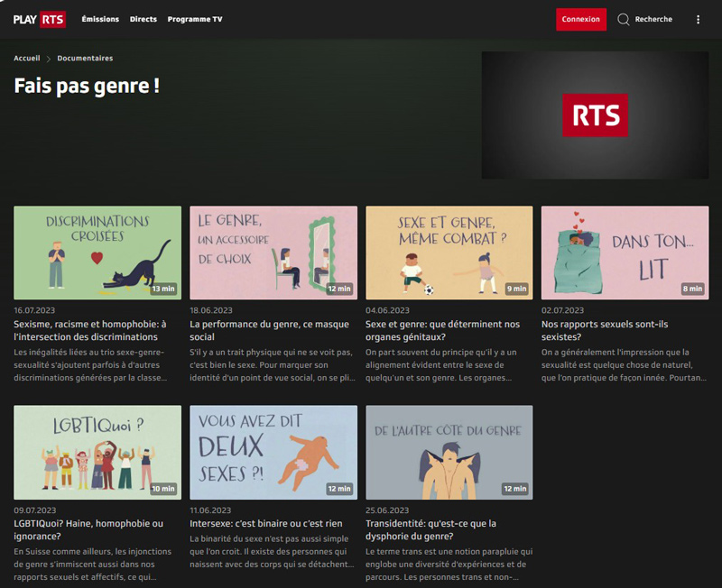Play the "Sexe et genre, même combat" thumbnail
Screen dimensions: 722x588
[x=449, y=253]
